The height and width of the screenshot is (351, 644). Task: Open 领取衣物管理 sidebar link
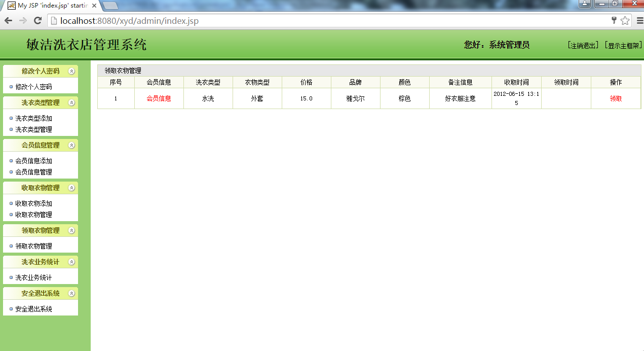click(x=33, y=246)
